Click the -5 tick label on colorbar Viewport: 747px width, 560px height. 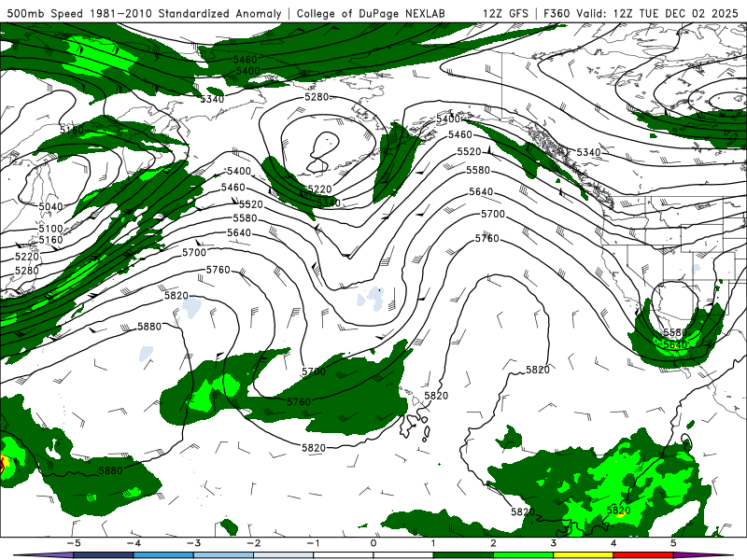point(74,543)
